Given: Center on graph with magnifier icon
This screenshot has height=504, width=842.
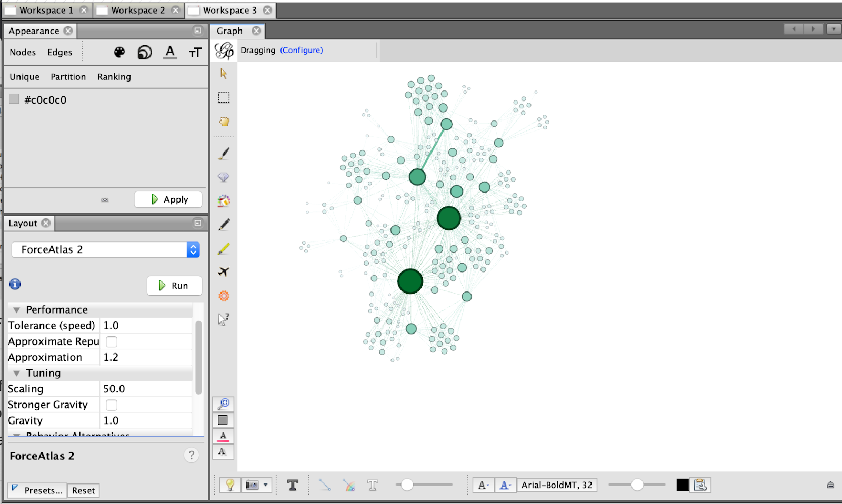Looking at the screenshot, I should pos(223,404).
